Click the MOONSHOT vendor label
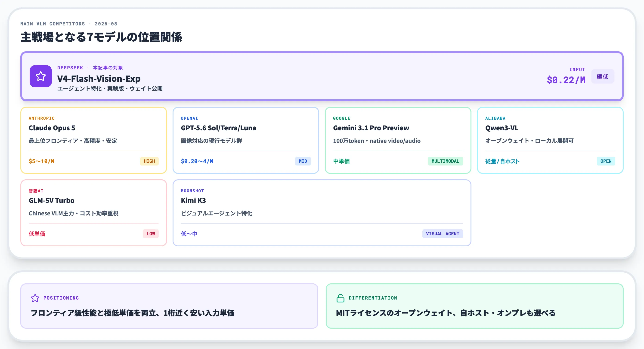The image size is (644, 349). tap(192, 191)
